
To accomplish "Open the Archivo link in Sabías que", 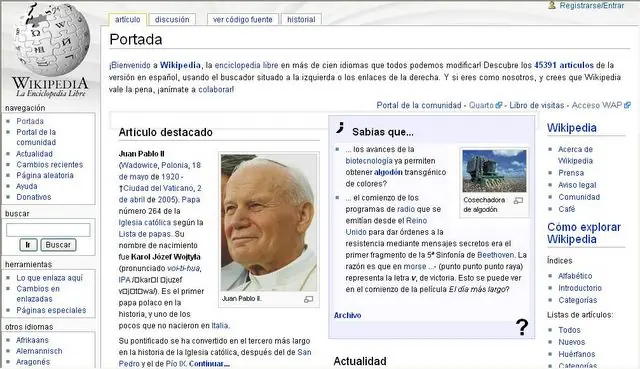I will coord(347,315).
